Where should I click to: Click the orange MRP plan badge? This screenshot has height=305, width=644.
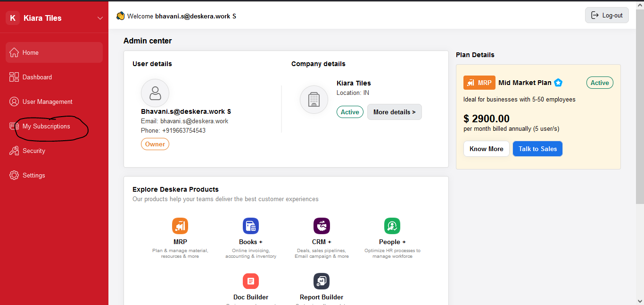pos(479,83)
